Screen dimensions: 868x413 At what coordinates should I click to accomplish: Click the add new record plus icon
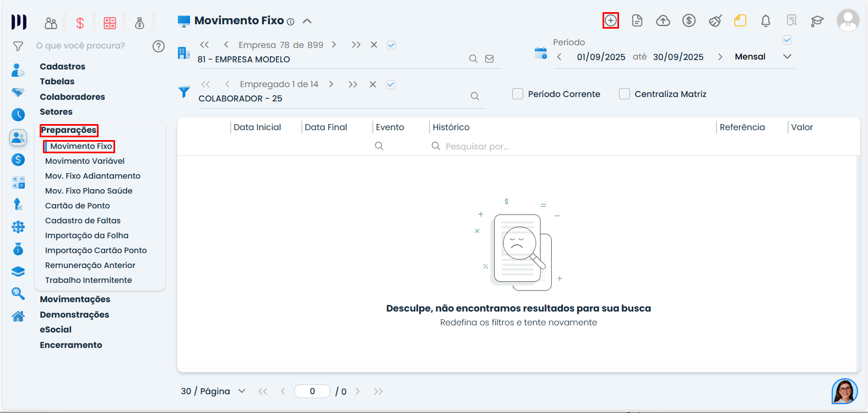coord(610,21)
